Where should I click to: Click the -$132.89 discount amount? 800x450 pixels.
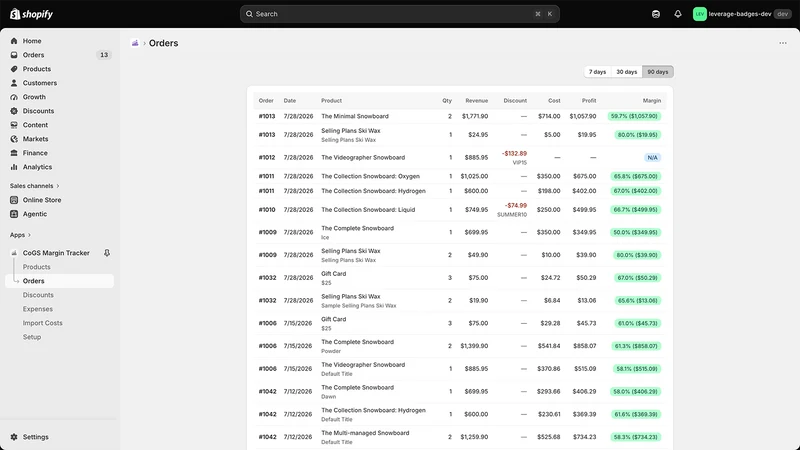point(514,154)
